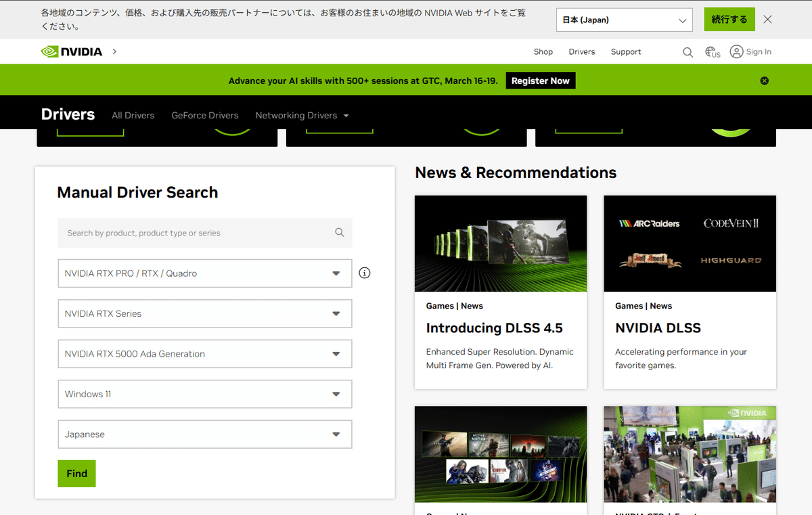Viewport: 812px width, 515px height.
Task: Click the 続行する button
Action: point(729,20)
